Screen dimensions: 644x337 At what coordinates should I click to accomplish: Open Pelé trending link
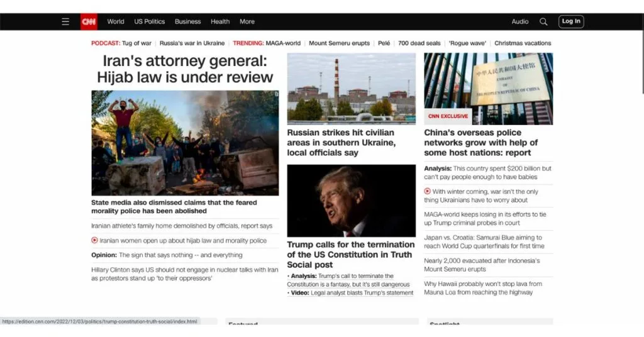click(384, 43)
